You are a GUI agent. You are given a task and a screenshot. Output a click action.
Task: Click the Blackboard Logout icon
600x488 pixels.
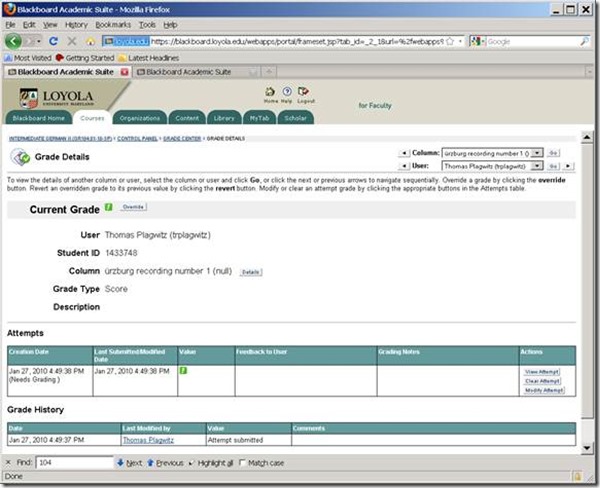pos(305,93)
